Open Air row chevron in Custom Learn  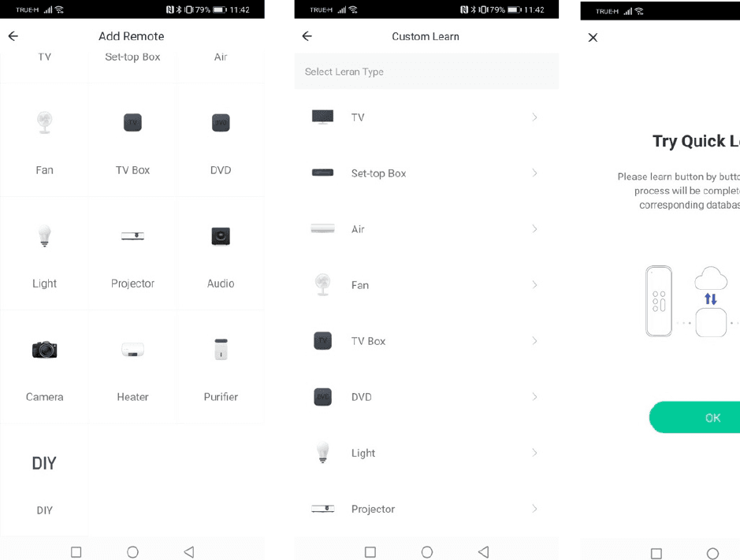tap(534, 229)
